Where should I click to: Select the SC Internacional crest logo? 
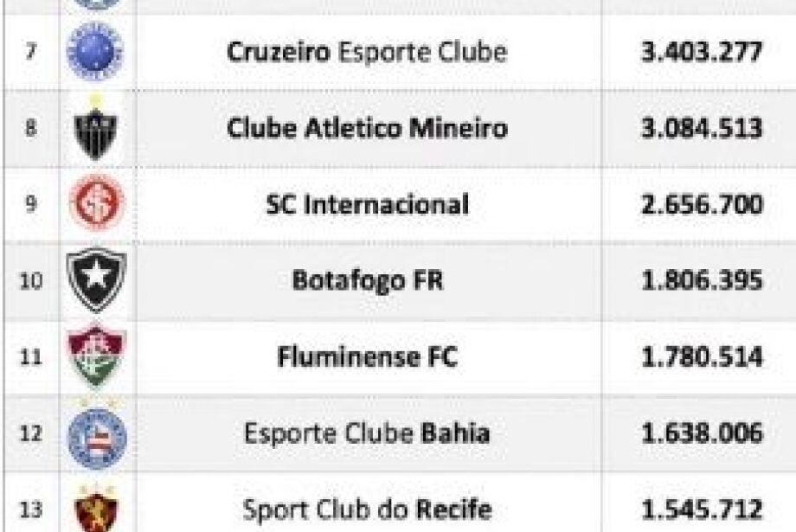[x=95, y=206]
